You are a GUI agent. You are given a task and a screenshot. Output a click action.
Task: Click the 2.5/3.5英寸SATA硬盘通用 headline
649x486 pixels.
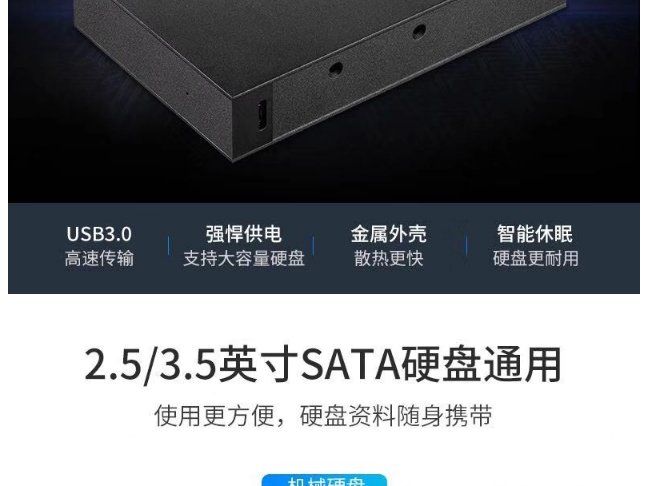tap(323, 365)
